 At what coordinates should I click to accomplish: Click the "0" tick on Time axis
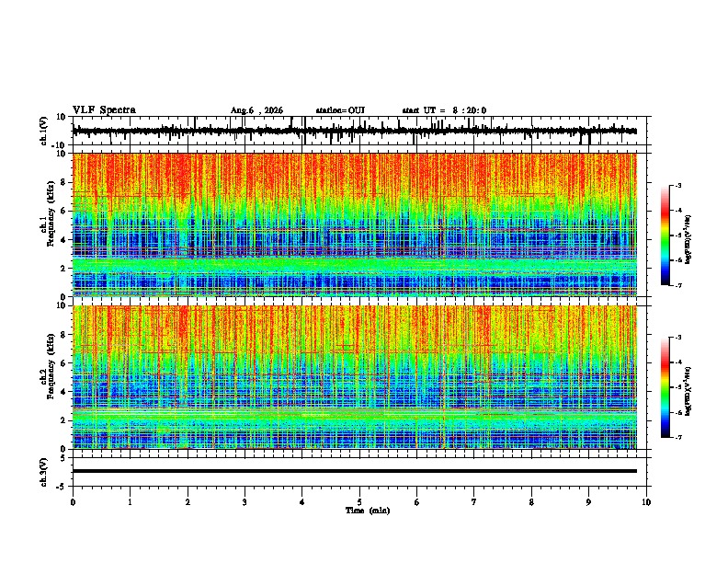tap(73, 502)
